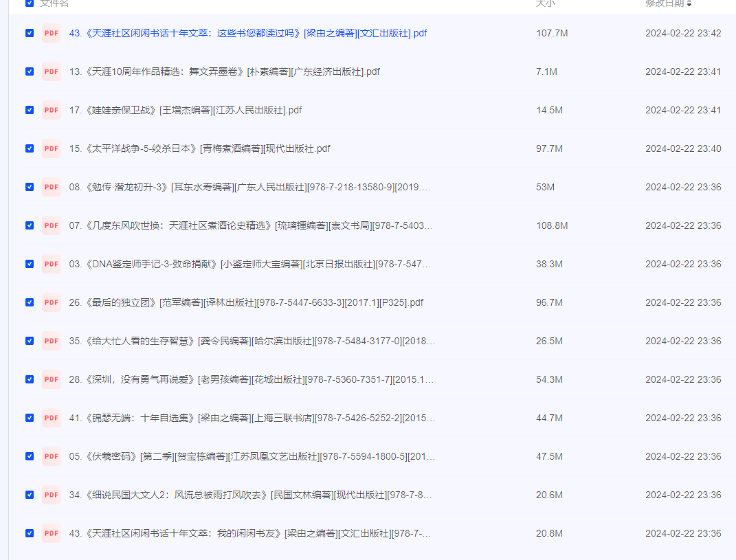Click the sort arrow beside 修改日期
This screenshot has width=736, height=560.
pos(689,3)
